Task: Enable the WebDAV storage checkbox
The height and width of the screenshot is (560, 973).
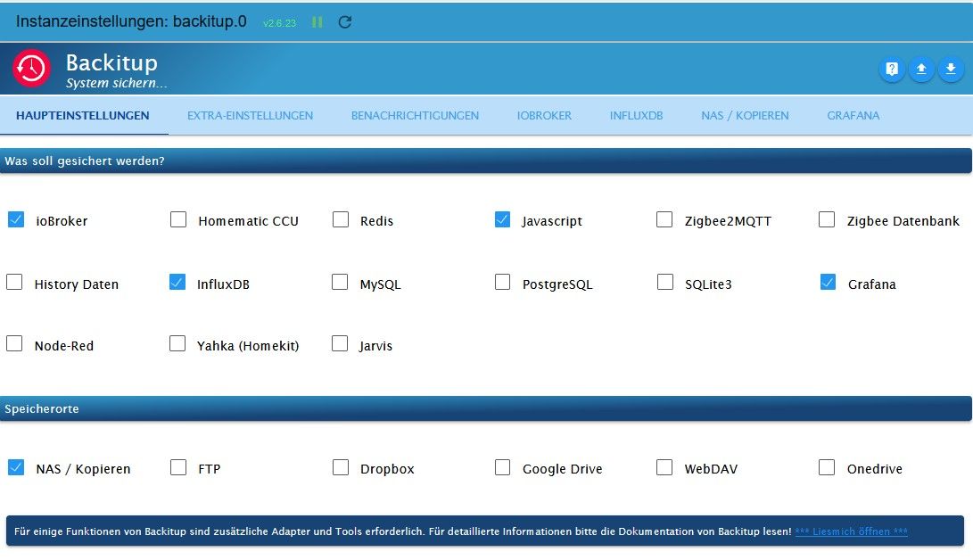Action: click(664, 467)
